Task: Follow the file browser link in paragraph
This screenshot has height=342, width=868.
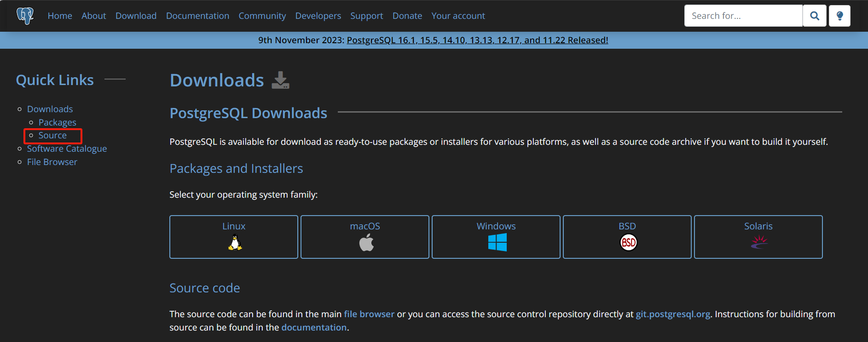Action: (369, 314)
